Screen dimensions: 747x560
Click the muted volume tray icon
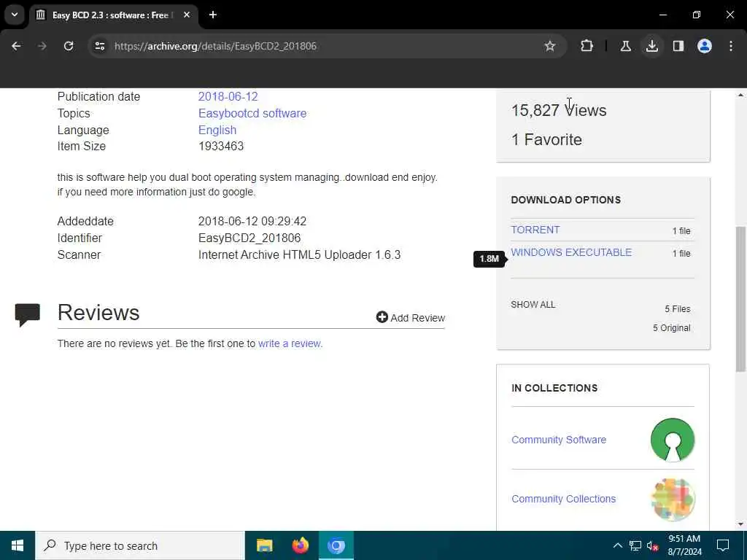(653, 545)
